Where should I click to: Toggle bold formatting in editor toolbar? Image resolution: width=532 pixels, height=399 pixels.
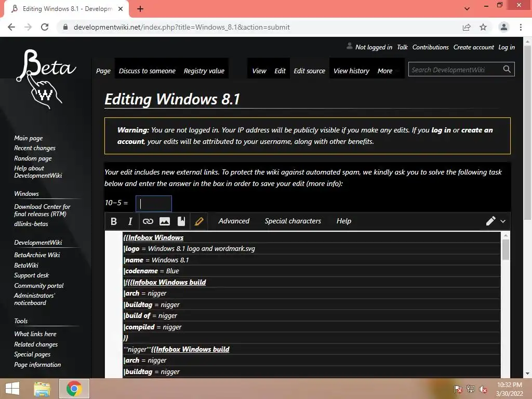click(114, 221)
